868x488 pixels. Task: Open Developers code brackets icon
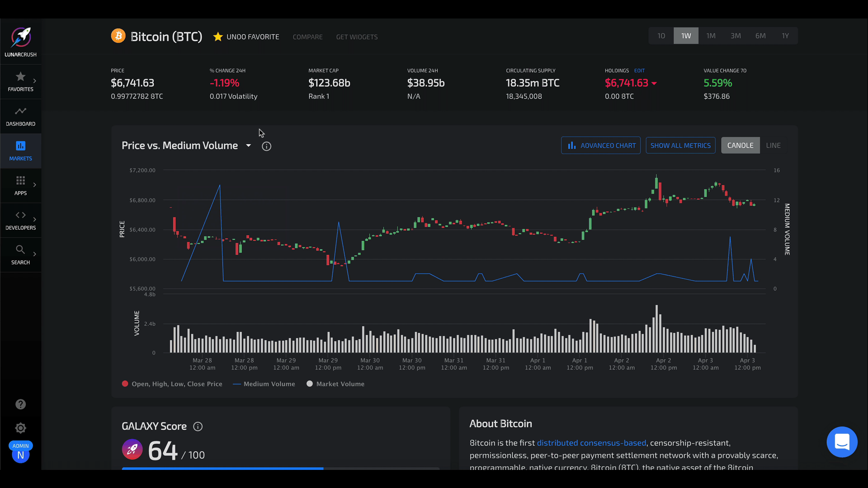(20, 215)
